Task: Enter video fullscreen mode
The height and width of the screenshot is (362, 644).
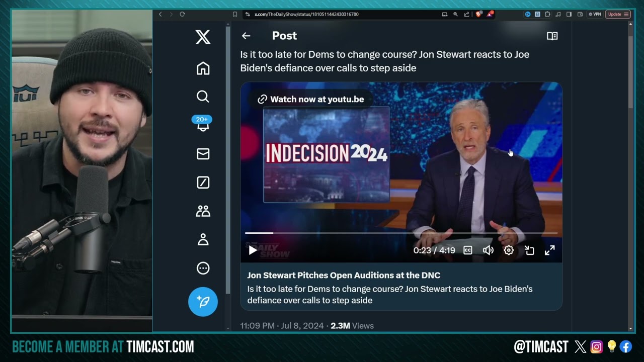Action: tap(550, 250)
